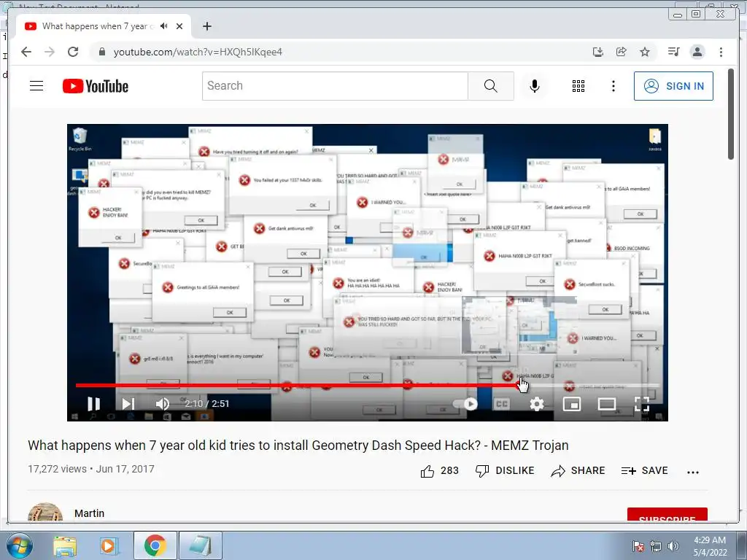This screenshot has height=560, width=747.
Task: Click the SIGN IN button
Action: (673, 86)
